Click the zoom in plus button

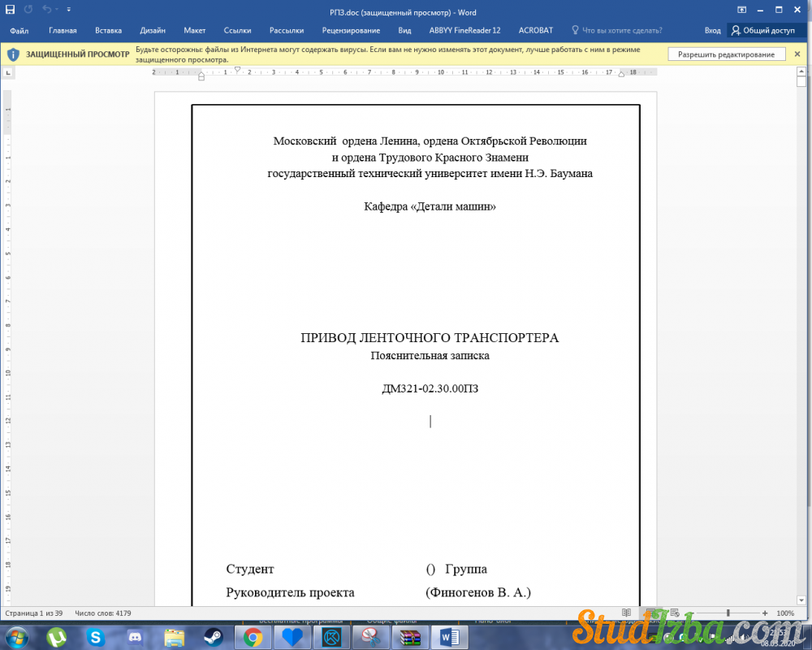765,613
